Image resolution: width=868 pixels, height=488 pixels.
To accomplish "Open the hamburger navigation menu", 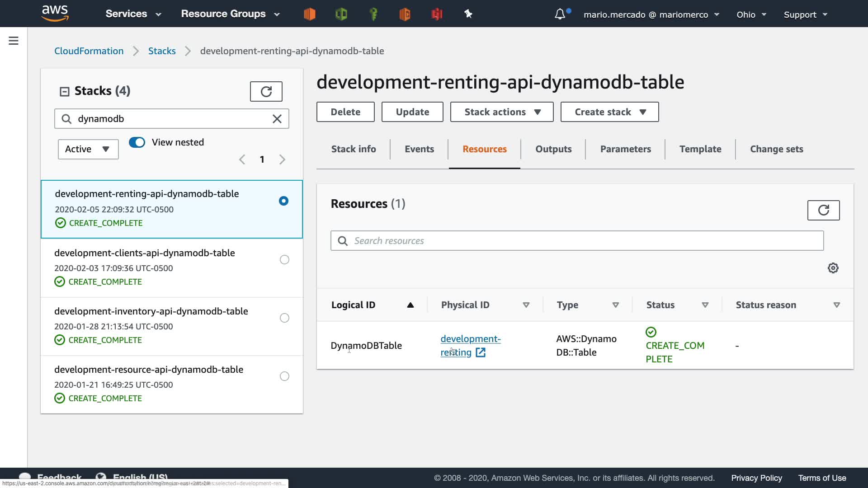I will tap(14, 41).
